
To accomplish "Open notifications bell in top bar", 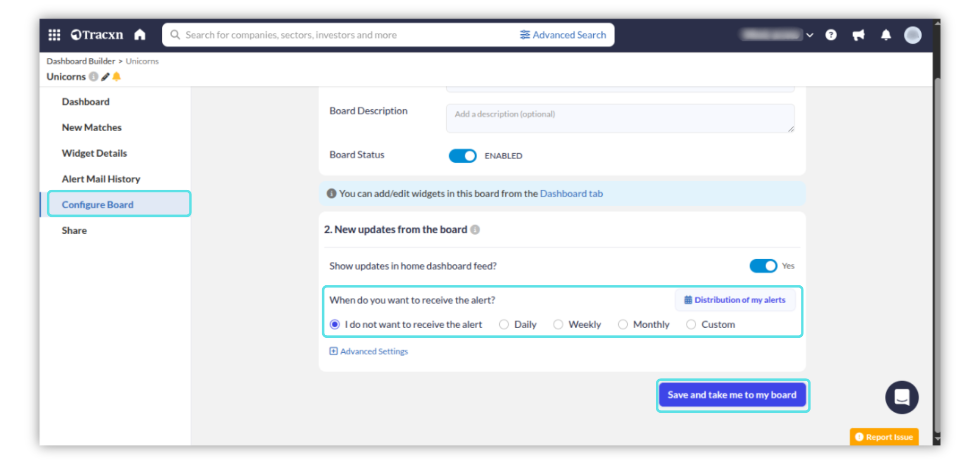I will click(x=886, y=35).
